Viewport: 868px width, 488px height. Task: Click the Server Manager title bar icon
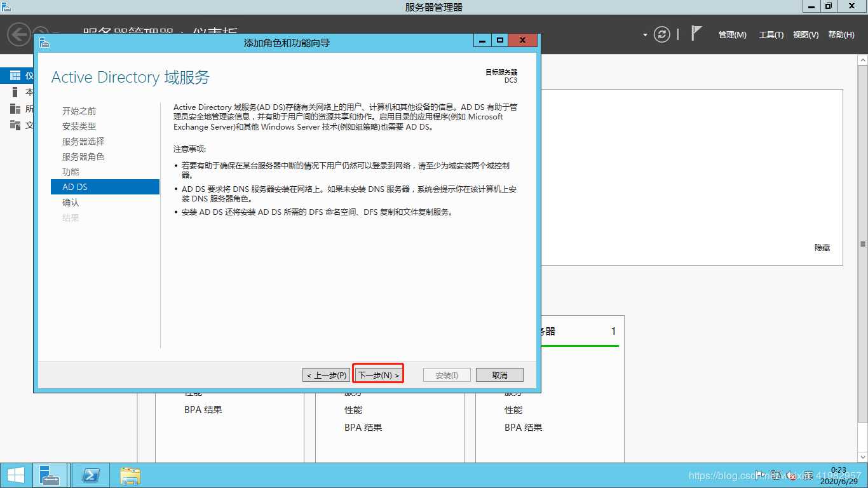coord(6,6)
